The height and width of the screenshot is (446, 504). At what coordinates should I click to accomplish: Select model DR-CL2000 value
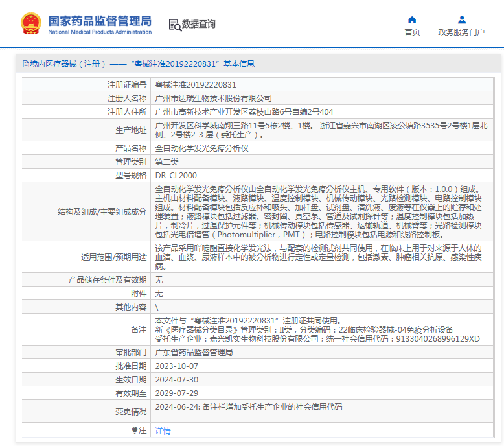176,176
